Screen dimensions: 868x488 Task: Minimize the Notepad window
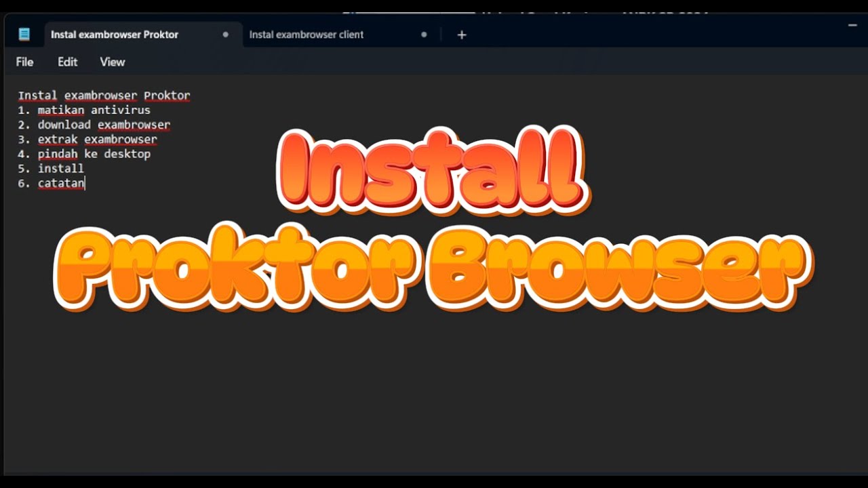852,26
